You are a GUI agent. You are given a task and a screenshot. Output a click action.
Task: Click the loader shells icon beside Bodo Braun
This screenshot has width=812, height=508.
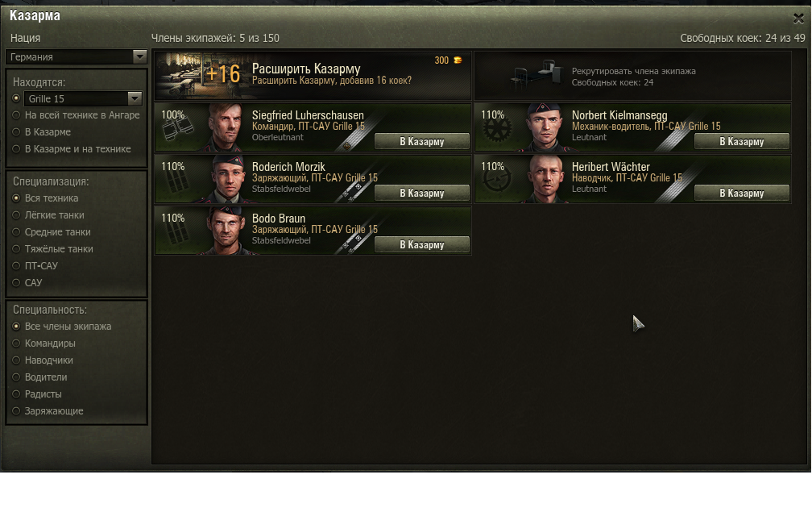[x=176, y=233]
